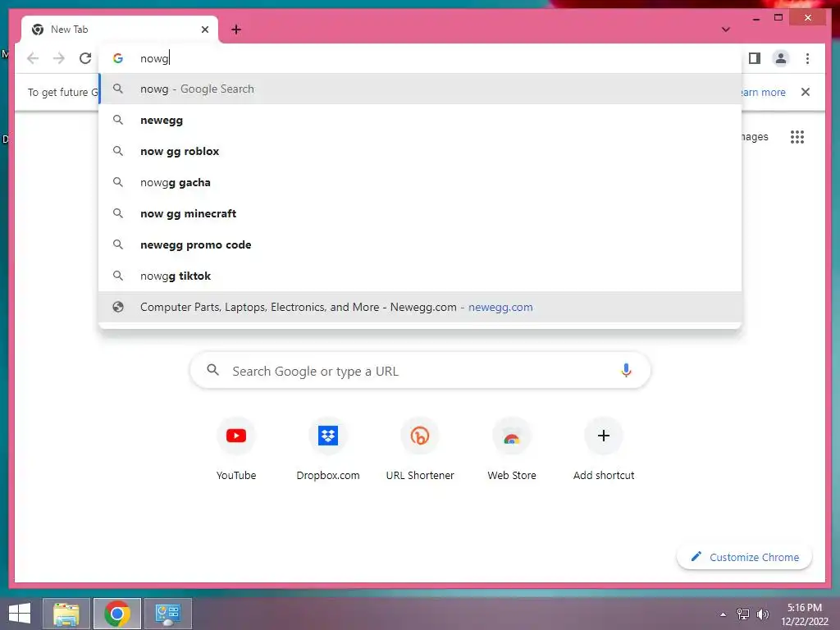Click the Chrome taskbar icon
The height and width of the screenshot is (630, 840).
point(117,614)
